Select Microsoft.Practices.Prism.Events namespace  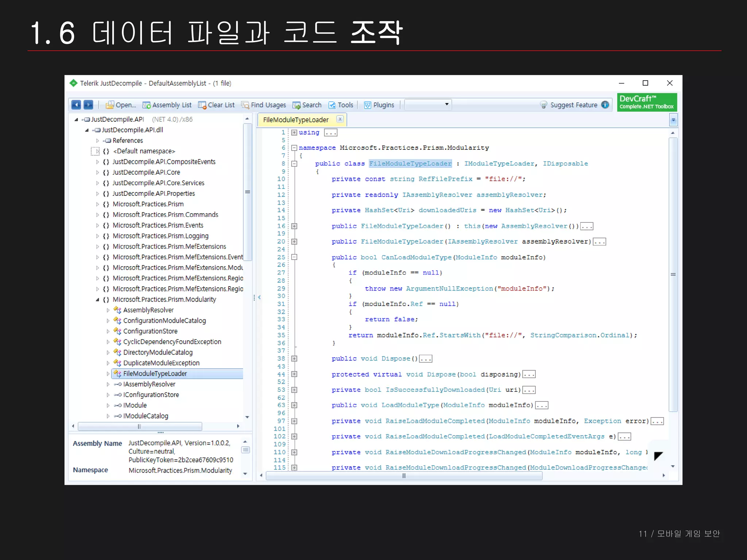[x=158, y=225]
